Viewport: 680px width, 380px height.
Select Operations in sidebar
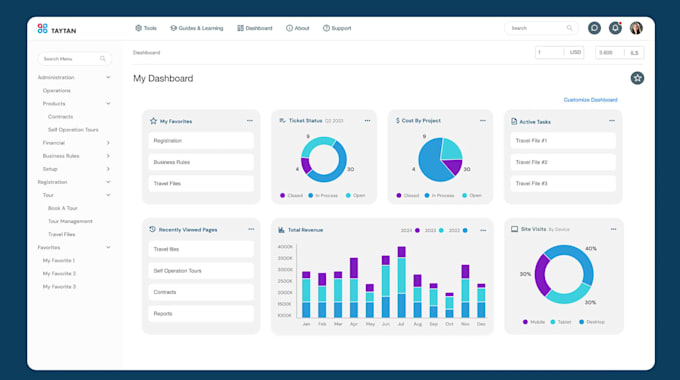[x=56, y=91]
